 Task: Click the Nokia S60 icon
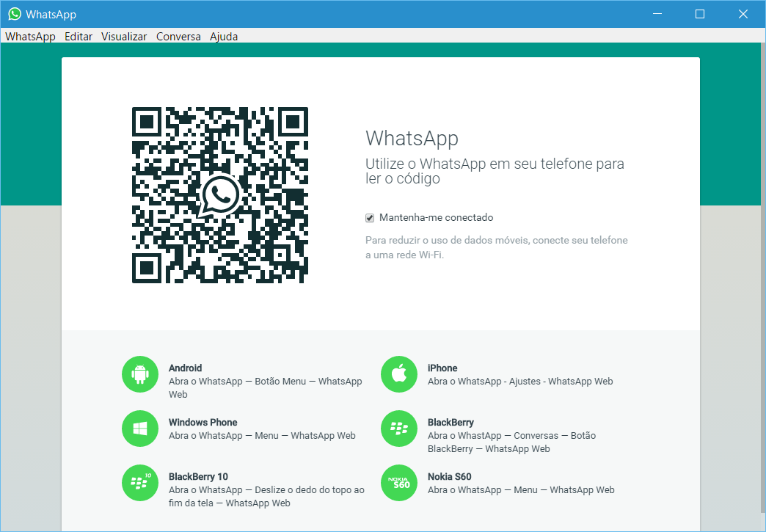click(x=399, y=483)
